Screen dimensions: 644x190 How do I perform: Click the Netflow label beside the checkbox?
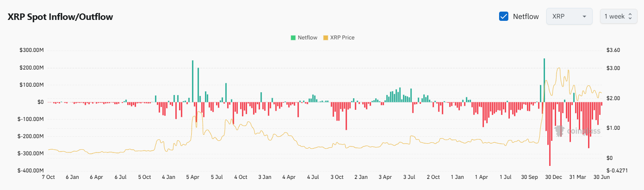[x=525, y=17]
